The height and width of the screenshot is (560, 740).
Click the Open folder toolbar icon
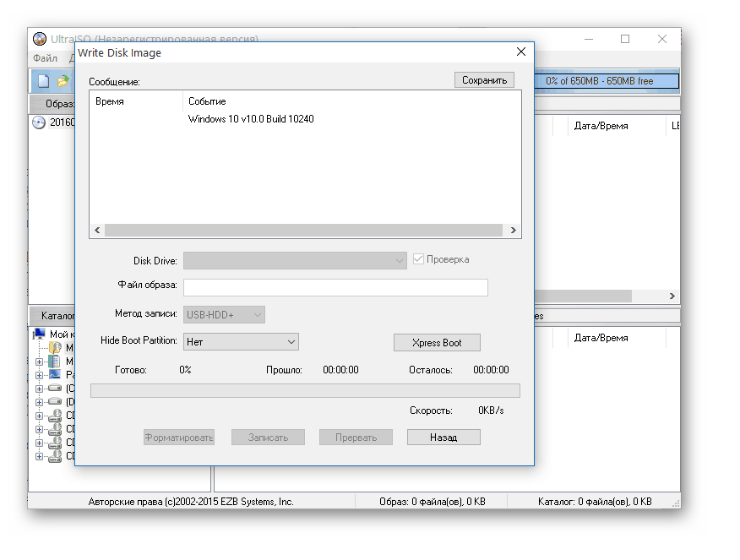point(63,81)
